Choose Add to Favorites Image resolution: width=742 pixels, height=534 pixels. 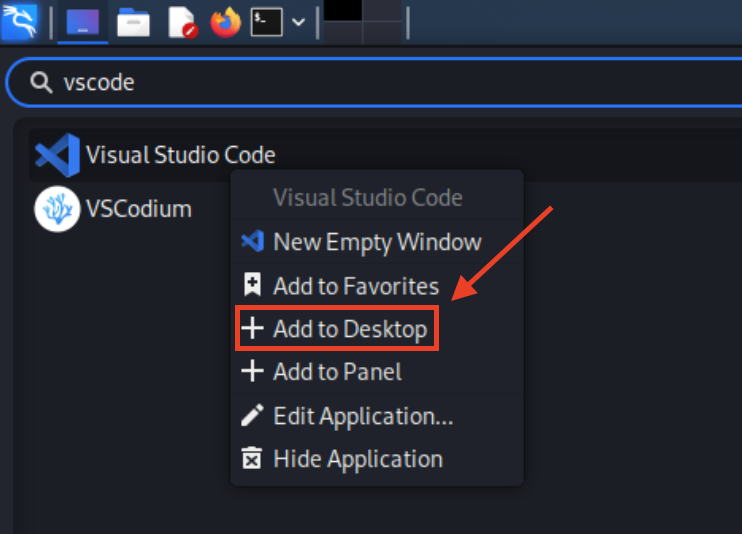pyautogui.click(x=377, y=286)
